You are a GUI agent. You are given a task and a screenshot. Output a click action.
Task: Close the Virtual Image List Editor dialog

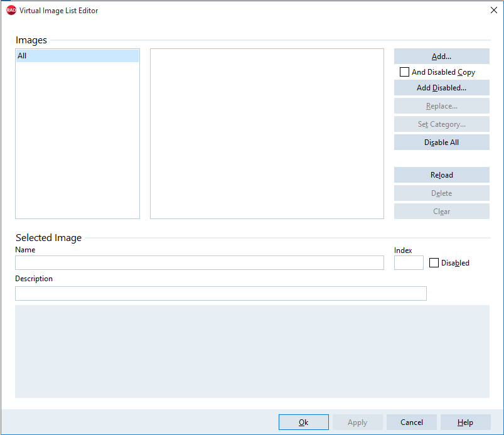(494, 10)
